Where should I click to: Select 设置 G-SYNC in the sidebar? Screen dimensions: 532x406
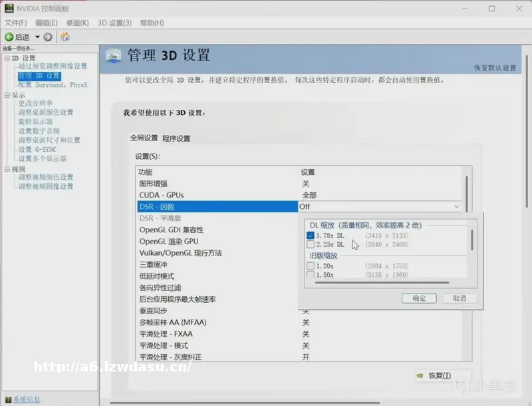pyautogui.click(x=38, y=150)
